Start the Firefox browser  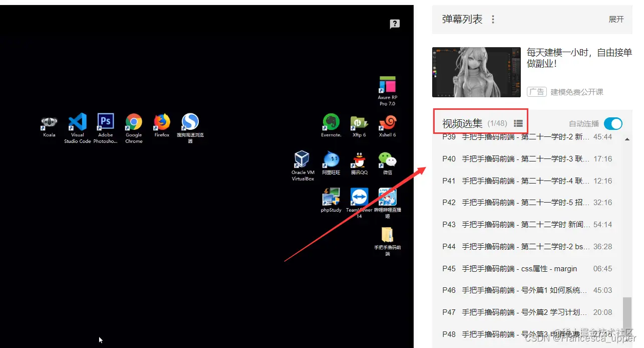point(161,122)
